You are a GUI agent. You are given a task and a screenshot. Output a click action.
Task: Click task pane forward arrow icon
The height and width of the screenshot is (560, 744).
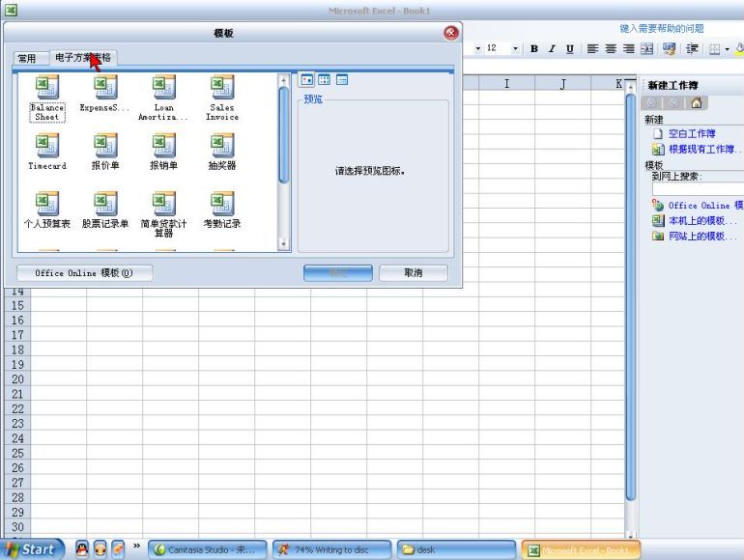click(673, 103)
